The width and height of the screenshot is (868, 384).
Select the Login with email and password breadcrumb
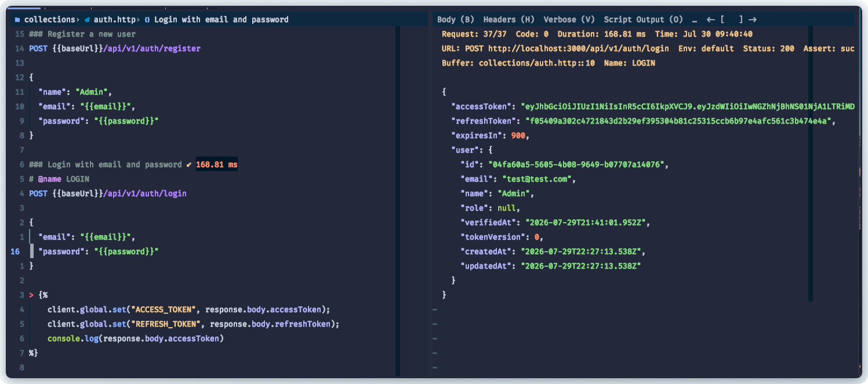point(221,20)
